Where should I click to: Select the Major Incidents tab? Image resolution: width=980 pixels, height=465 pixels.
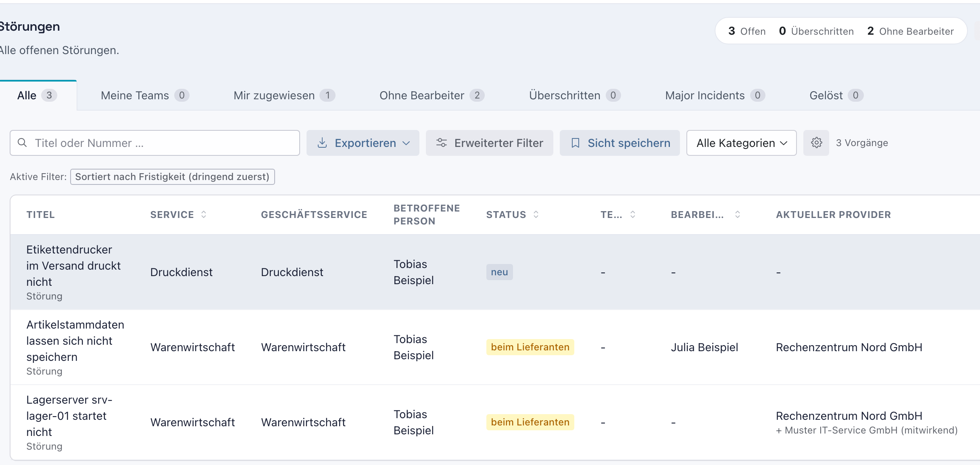point(715,95)
